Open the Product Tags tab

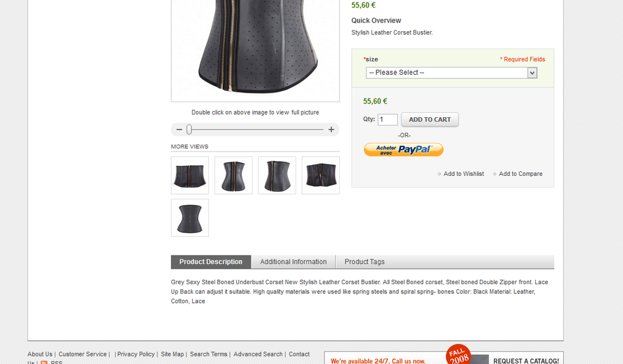click(364, 262)
